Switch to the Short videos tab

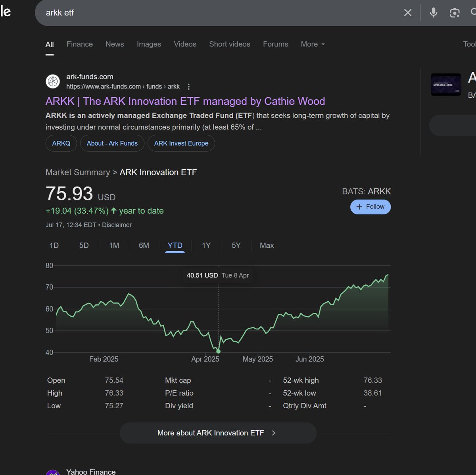230,44
